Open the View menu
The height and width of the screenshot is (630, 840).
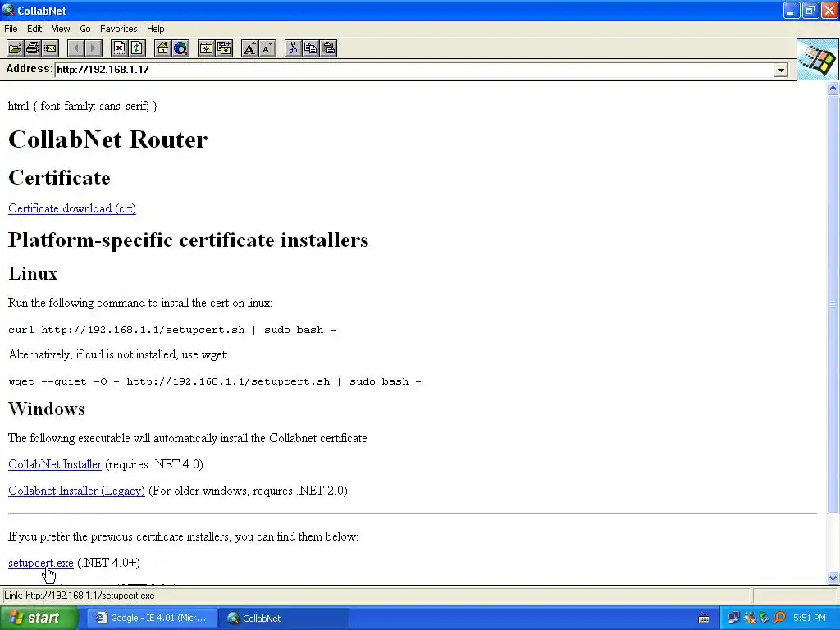61,29
